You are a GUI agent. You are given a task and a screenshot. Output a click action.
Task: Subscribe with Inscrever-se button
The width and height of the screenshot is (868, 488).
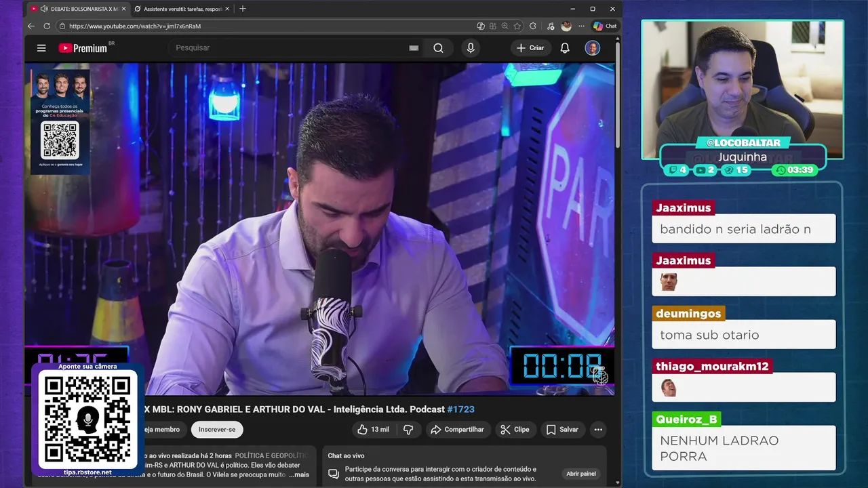pyautogui.click(x=217, y=430)
